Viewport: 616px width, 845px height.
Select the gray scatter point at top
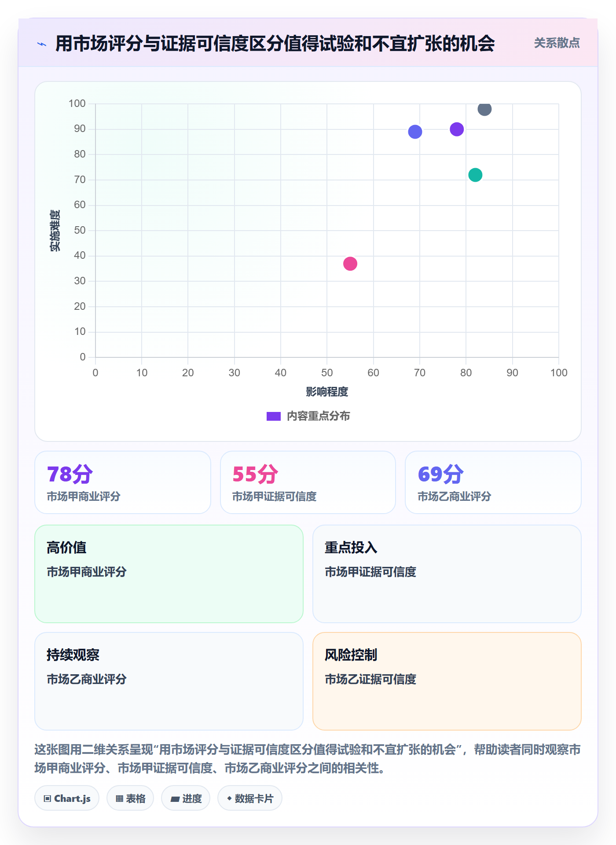point(484,109)
